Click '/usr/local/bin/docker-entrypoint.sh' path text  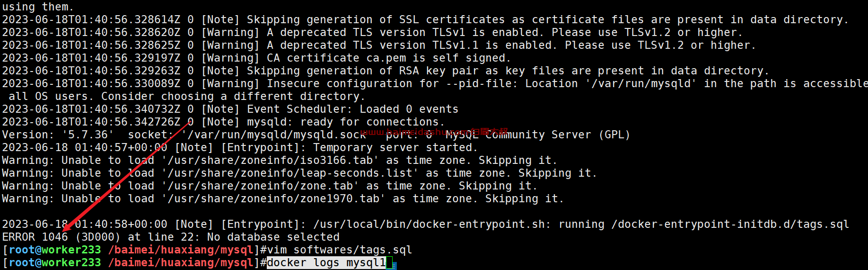point(429,224)
